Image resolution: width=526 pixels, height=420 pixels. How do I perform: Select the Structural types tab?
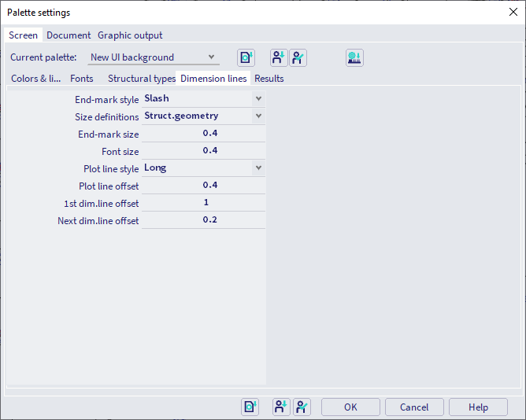142,79
